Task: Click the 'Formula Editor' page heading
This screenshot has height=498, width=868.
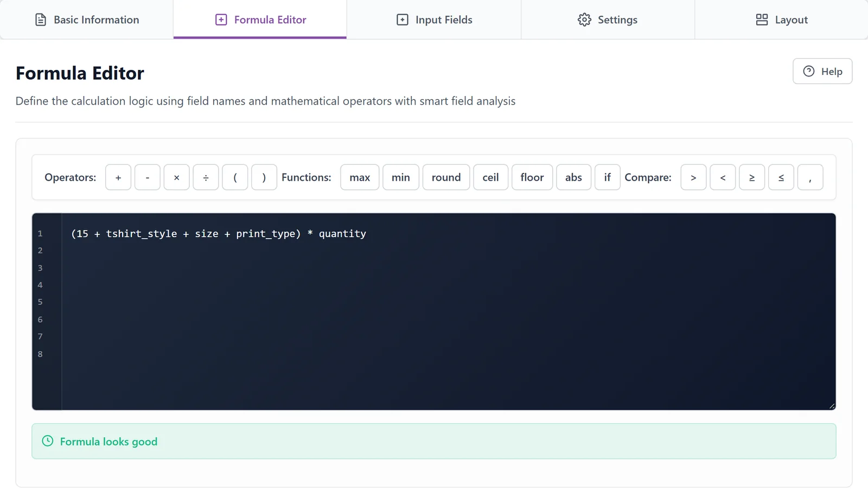Action: (x=80, y=73)
